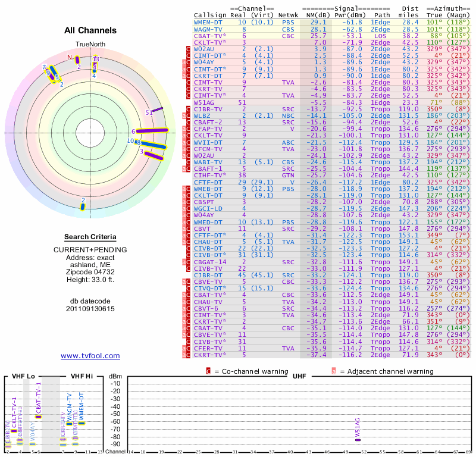Viewport: 476px width, 457px height.
Task: Select the W51AG callsign row
Action: pyautogui.click(x=204, y=102)
